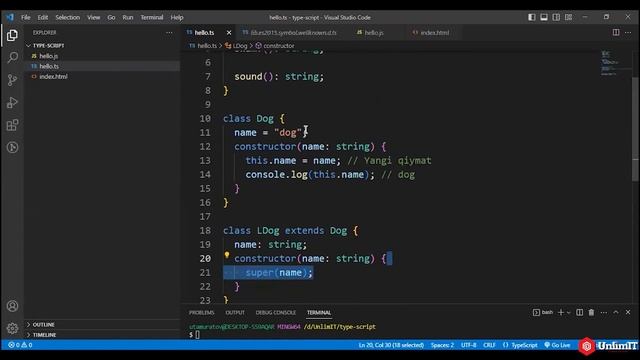Open the Selection menu
The image size is (640, 360).
pos(67,17)
